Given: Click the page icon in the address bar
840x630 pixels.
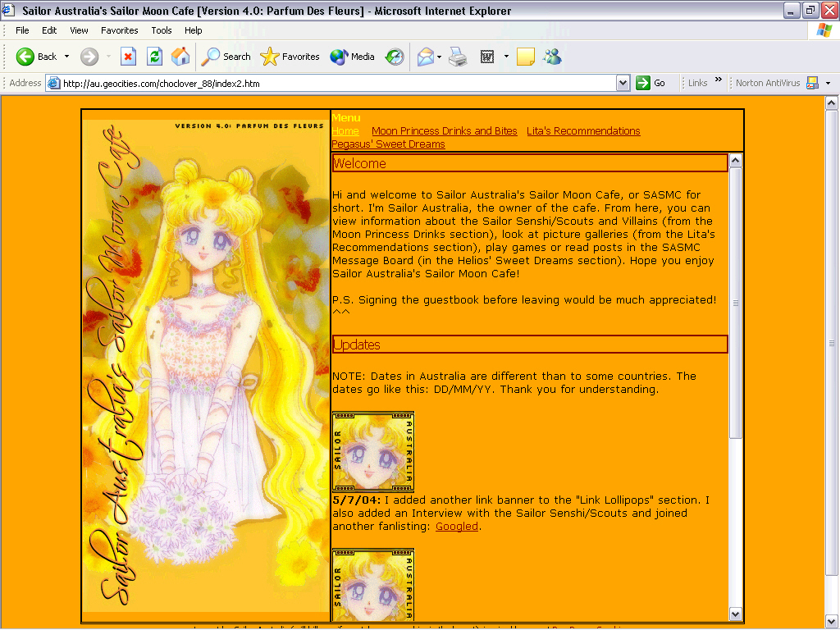Looking at the screenshot, I should 53,83.
